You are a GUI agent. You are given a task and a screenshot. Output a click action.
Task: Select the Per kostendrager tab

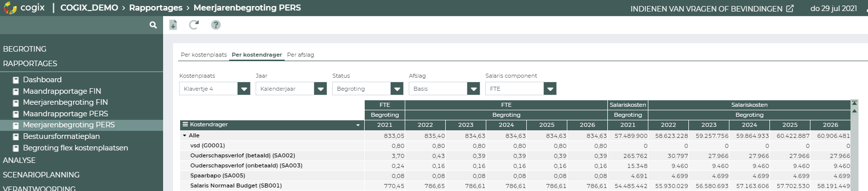pyautogui.click(x=257, y=55)
